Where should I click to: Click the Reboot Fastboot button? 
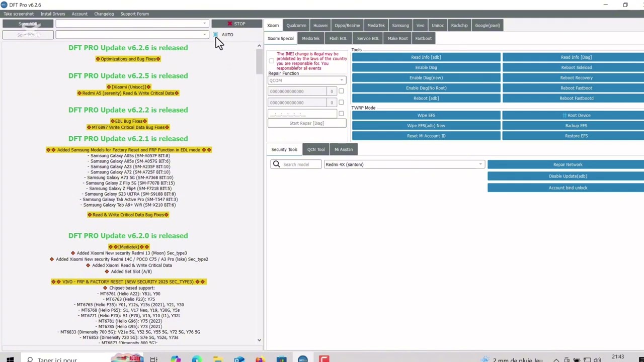tap(574, 88)
